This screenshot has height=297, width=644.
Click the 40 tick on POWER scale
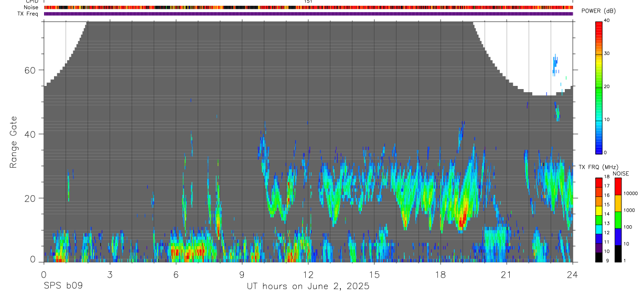607,20
